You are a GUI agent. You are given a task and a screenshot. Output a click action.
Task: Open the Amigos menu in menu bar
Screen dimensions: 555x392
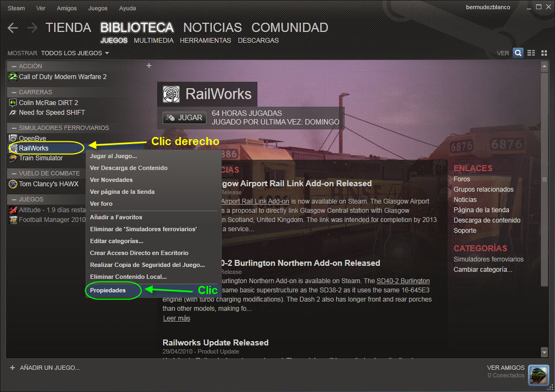click(x=67, y=8)
